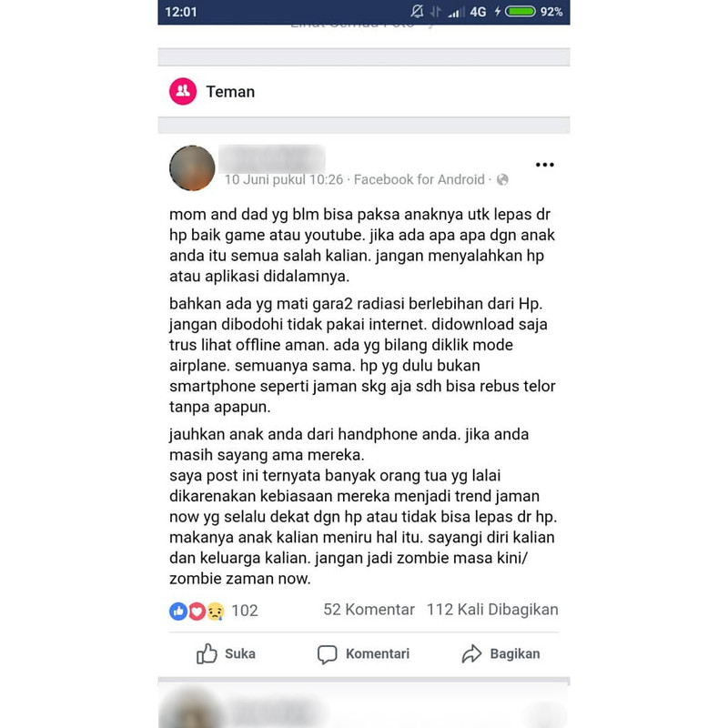View the 112 Kali Dibagikan shares

click(492, 610)
